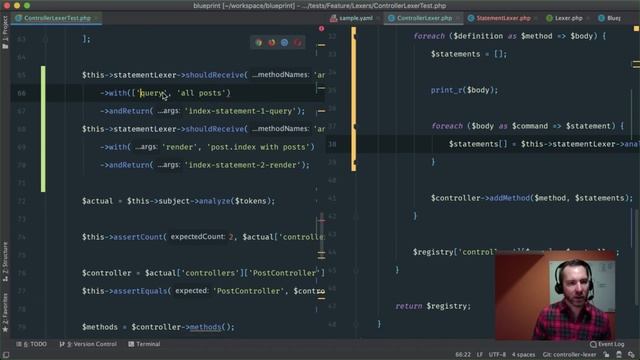
Task: Click 'return $registry;' line in right editor
Action: (433, 306)
